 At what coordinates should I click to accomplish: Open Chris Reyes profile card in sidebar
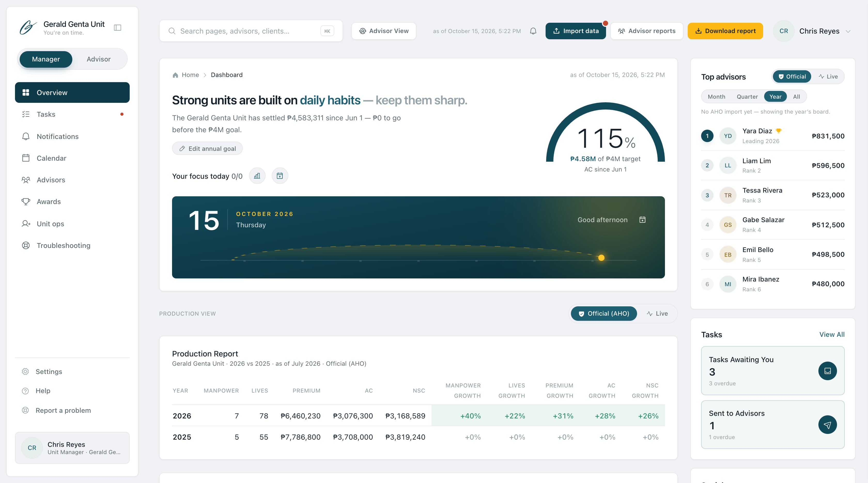pos(72,448)
